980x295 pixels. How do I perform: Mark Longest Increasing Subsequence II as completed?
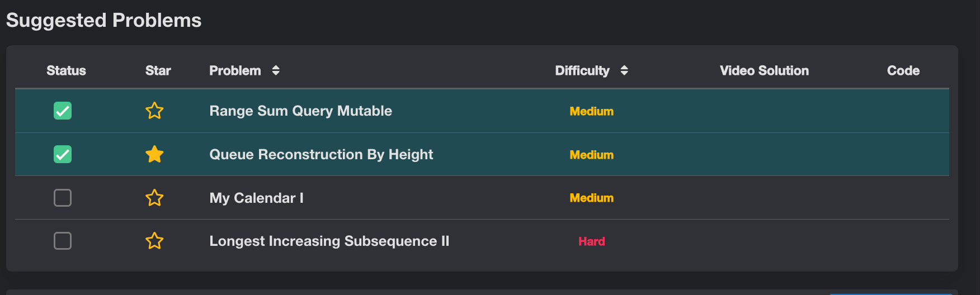pyautogui.click(x=63, y=241)
